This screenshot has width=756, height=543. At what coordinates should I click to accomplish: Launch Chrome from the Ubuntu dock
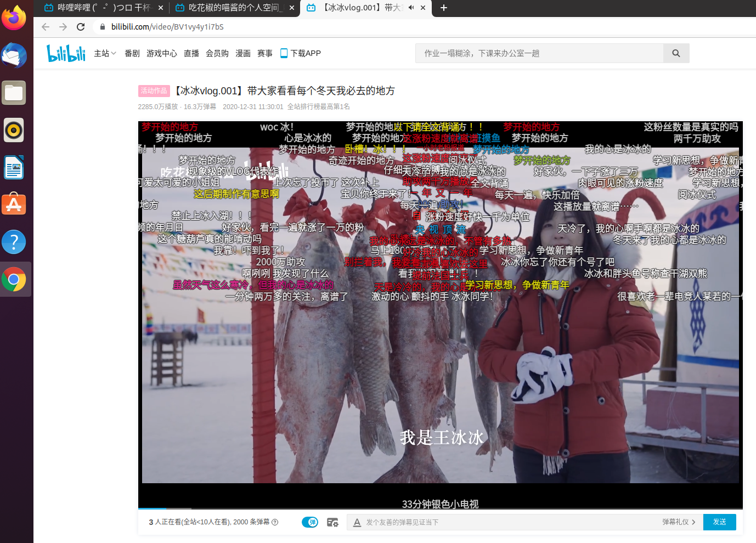14,279
